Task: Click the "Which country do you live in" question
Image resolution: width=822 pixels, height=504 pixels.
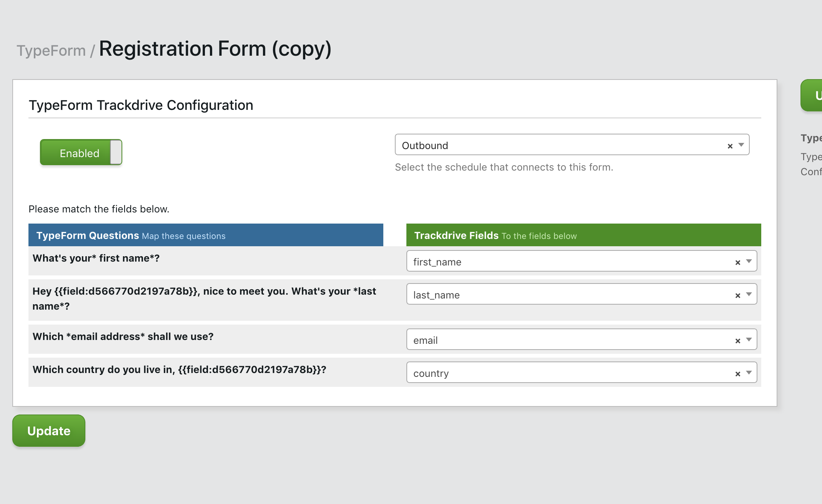Action: tap(180, 370)
